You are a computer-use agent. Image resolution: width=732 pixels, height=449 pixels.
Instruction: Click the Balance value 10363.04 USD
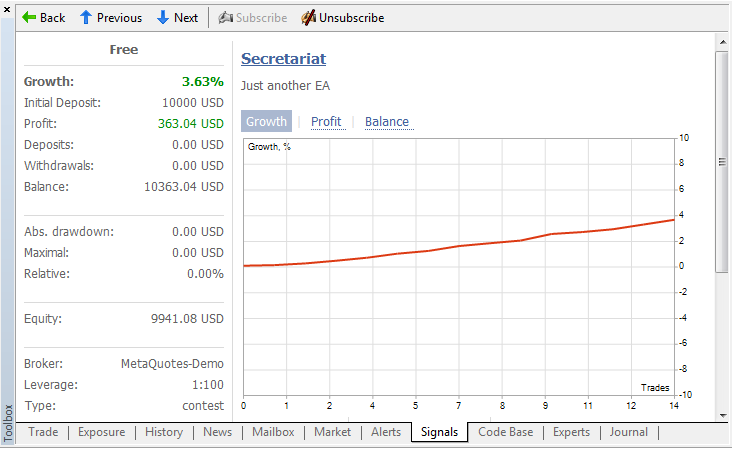pos(184,187)
